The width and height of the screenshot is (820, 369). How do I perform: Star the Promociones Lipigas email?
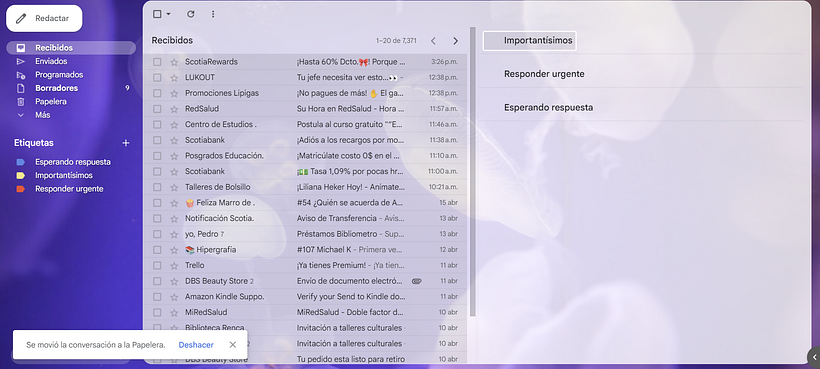click(174, 93)
